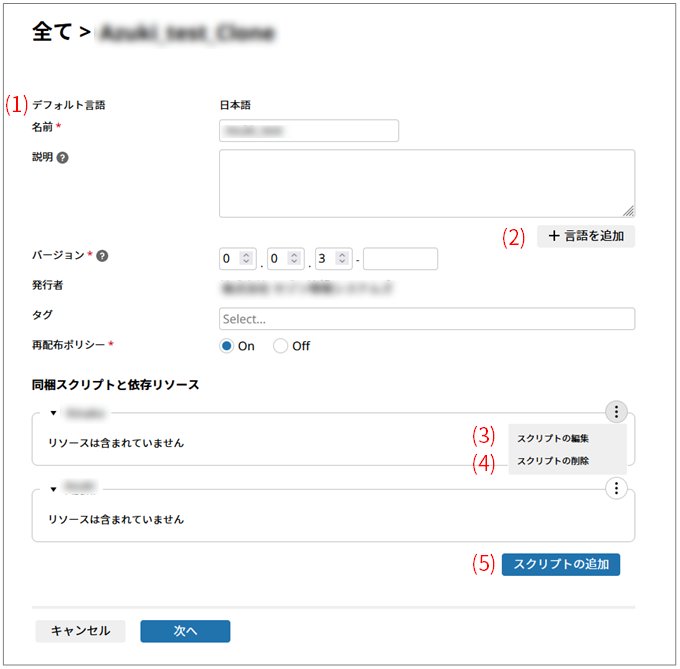The height and width of the screenshot is (669, 680).
Task: Open the three-dot menu of second script
Action: pos(617,488)
